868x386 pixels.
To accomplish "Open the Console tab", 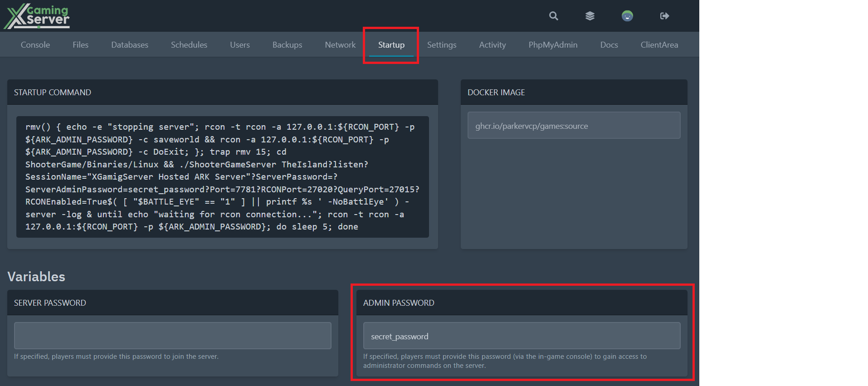I will pyautogui.click(x=35, y=45).
